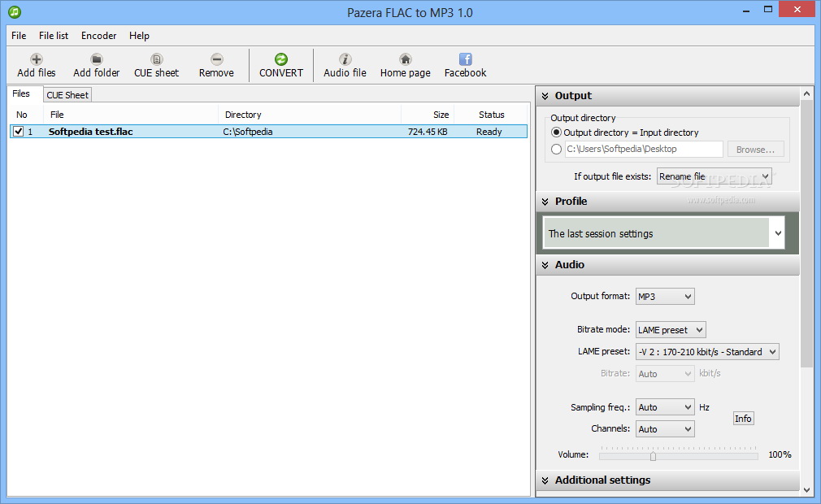Open the Home page toolbar icon

pos(406,59)
